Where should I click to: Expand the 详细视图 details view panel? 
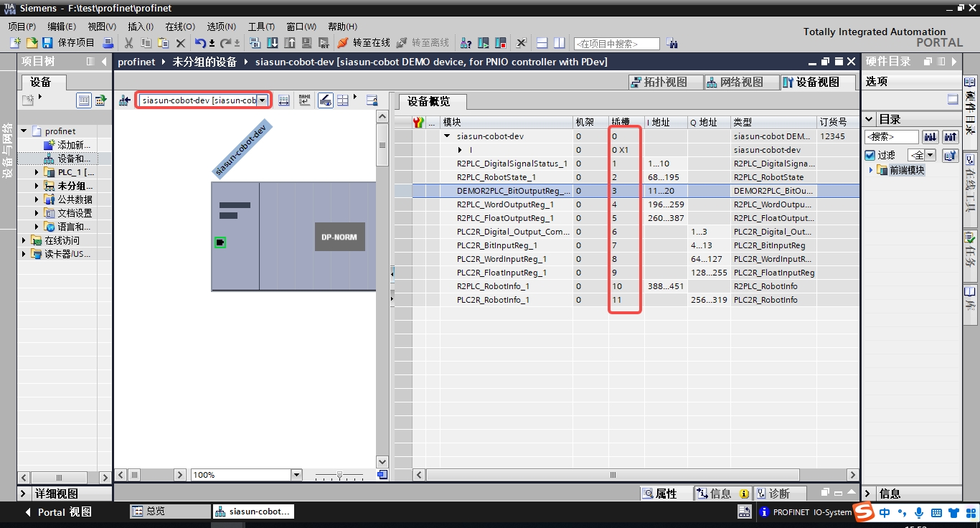(x=24, y=494)
